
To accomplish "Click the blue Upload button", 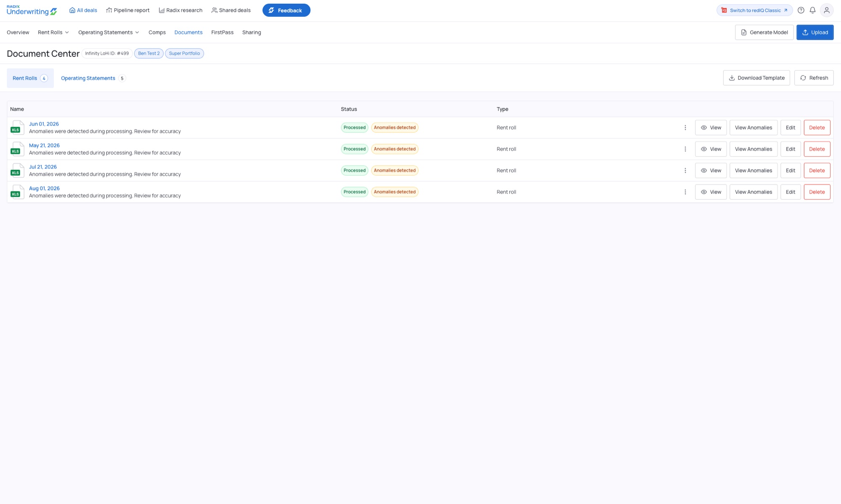I will click(x=815, y=32).
